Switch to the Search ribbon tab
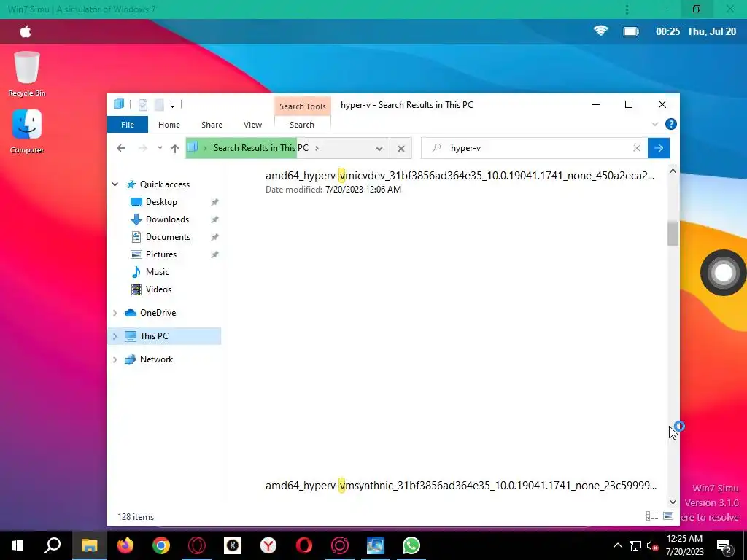Screen dimensions: 747x560 coord(302,125)
